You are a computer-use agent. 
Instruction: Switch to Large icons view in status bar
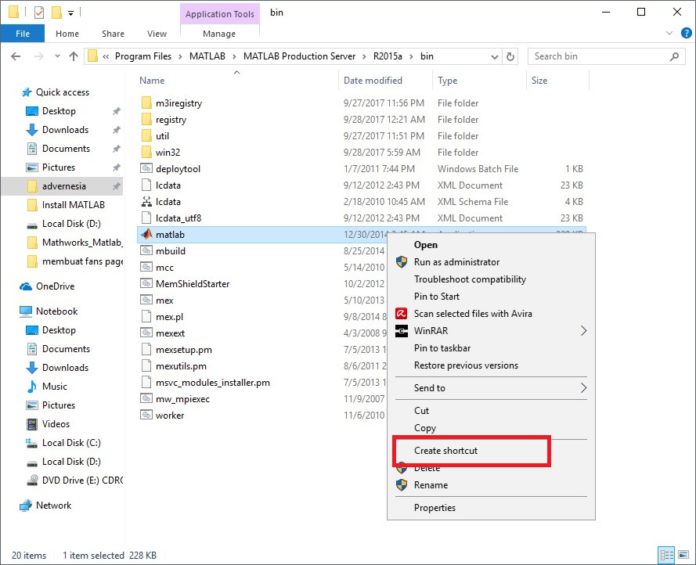coord(683,555)
